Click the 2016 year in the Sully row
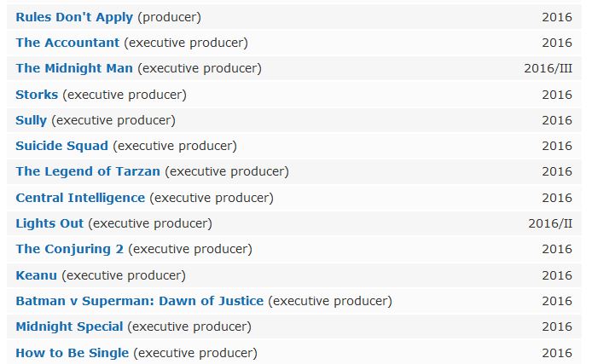This screenshot has height=364, width=592. pyautogui.click(x=557, y=120)
